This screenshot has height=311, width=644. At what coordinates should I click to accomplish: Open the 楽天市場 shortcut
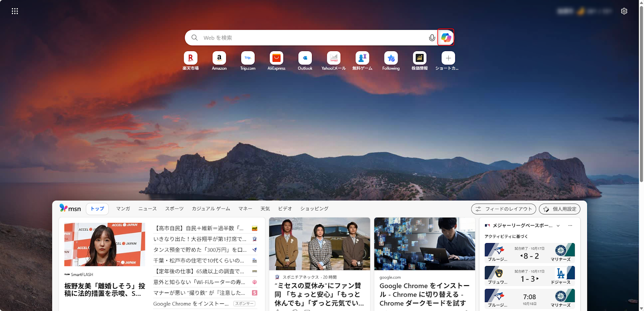(x=190, y=58)
